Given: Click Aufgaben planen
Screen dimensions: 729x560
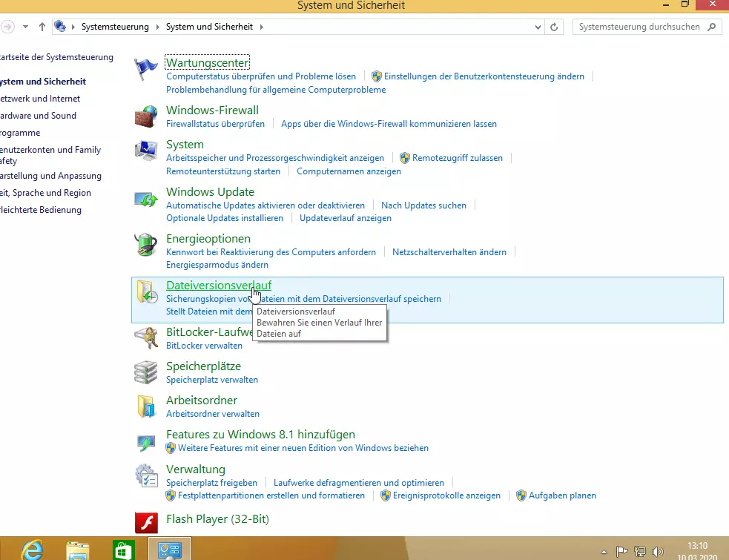Looking at the screenshot, I should pyautogui.click(x=562, y=495).
